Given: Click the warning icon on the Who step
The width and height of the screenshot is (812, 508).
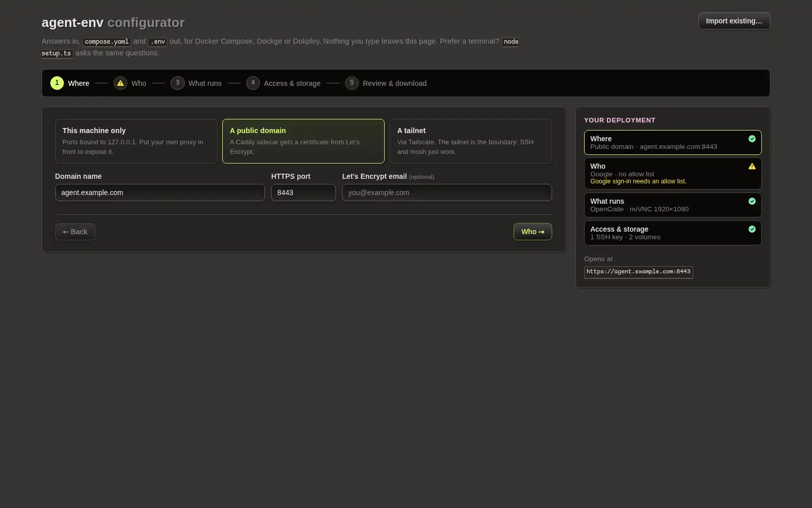Looking at the screenshot, I should (x=120, y=83).
